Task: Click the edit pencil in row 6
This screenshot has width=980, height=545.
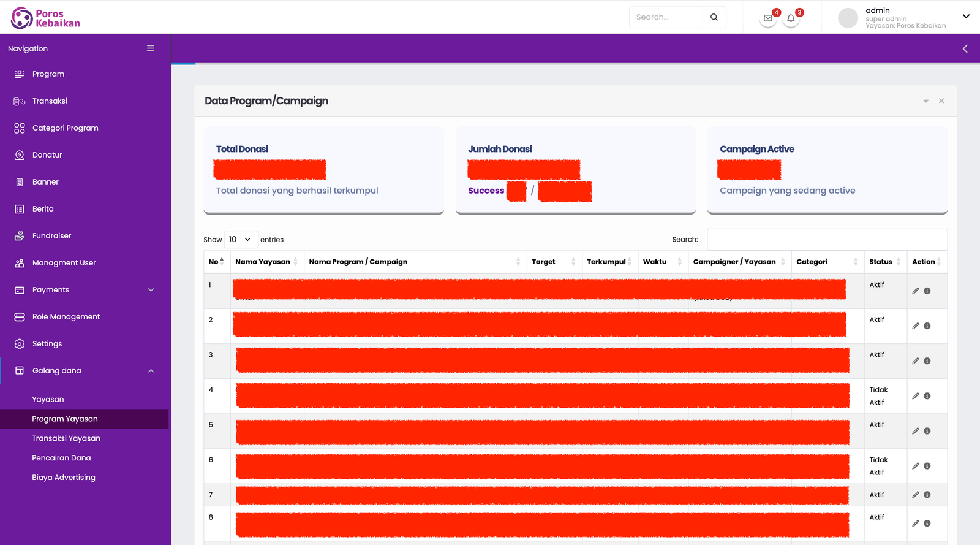Action: (916, 466)
